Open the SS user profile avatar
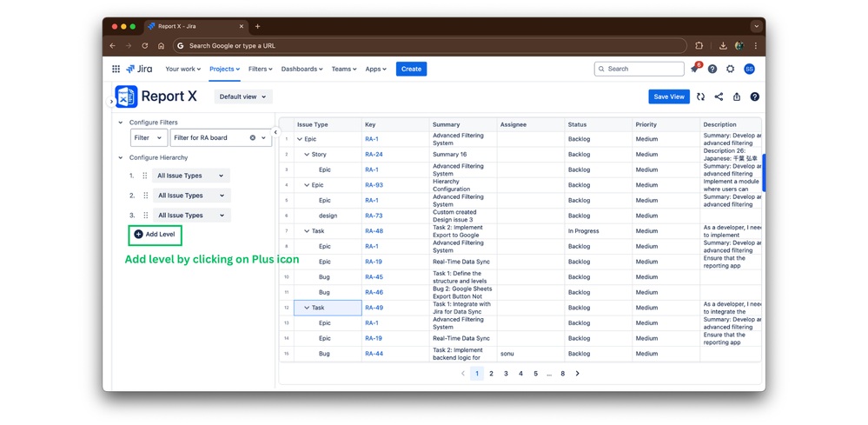The image size is (868, 425). point(749,70)
